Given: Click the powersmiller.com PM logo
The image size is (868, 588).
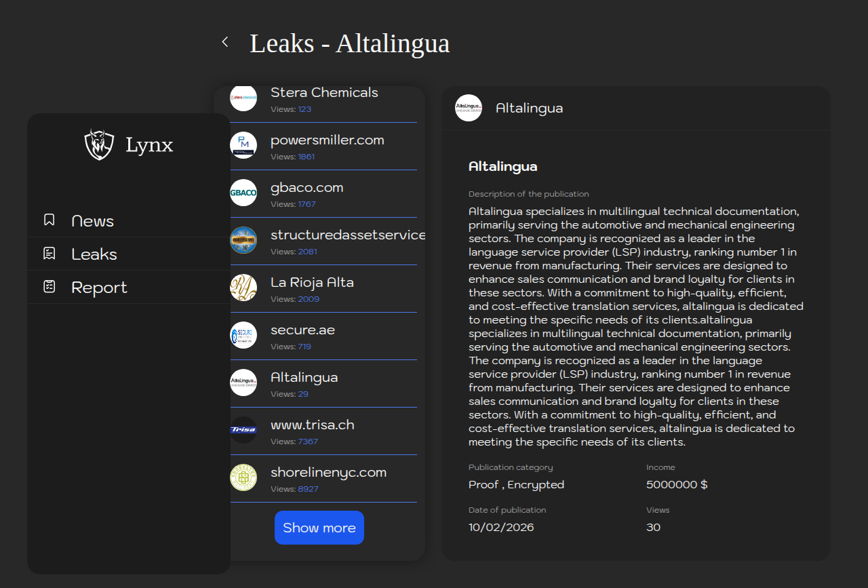Looking at the screenshot, I should point(243,145).
